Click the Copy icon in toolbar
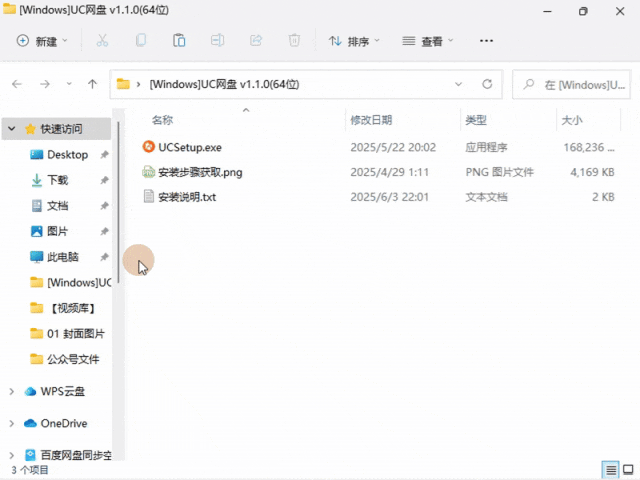Viewport: 640px width, 480px height. (x=141, y=41)
